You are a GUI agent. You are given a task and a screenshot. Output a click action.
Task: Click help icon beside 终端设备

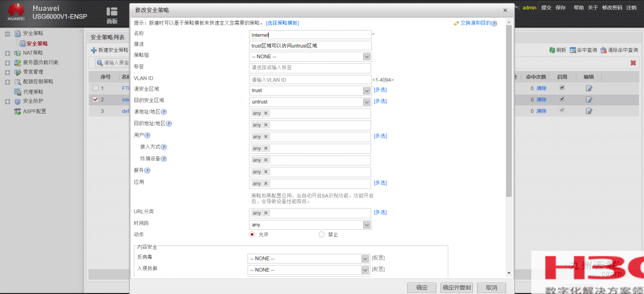(164, 159)
